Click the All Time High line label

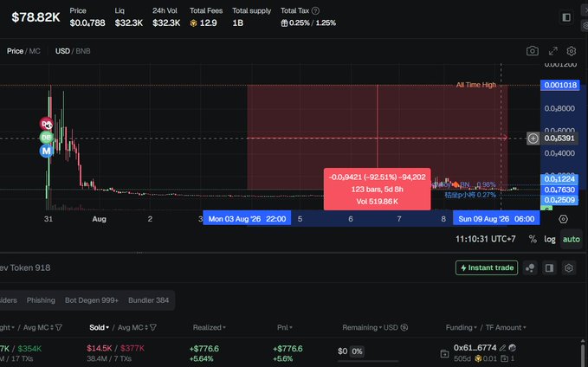pyautogui.click(x=476, y=85)
